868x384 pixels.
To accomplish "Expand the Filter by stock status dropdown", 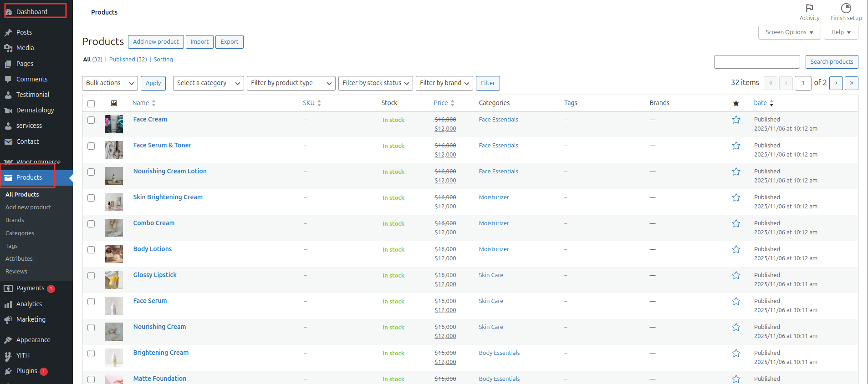I will pos(375,83).
